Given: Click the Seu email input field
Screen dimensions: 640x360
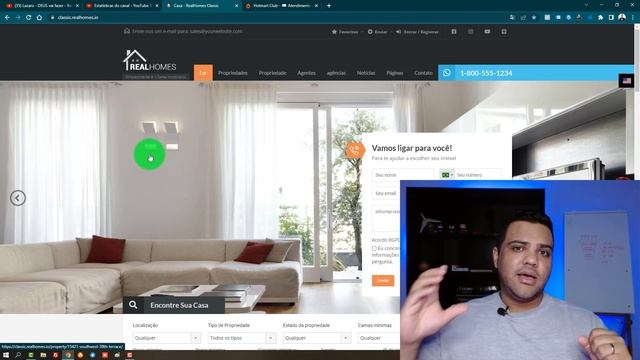Looking at the screenshot, I should pos(386,193).
